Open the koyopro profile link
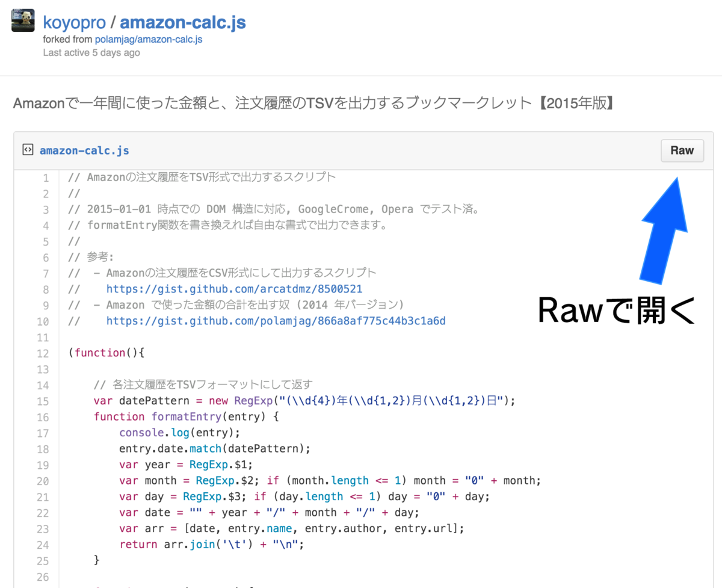722x588 pixels. (x=75, y=23)
